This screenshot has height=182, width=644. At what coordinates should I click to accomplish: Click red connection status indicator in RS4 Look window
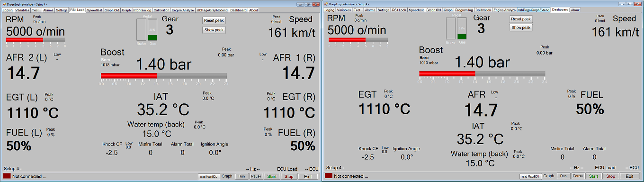tap(7, 176)
